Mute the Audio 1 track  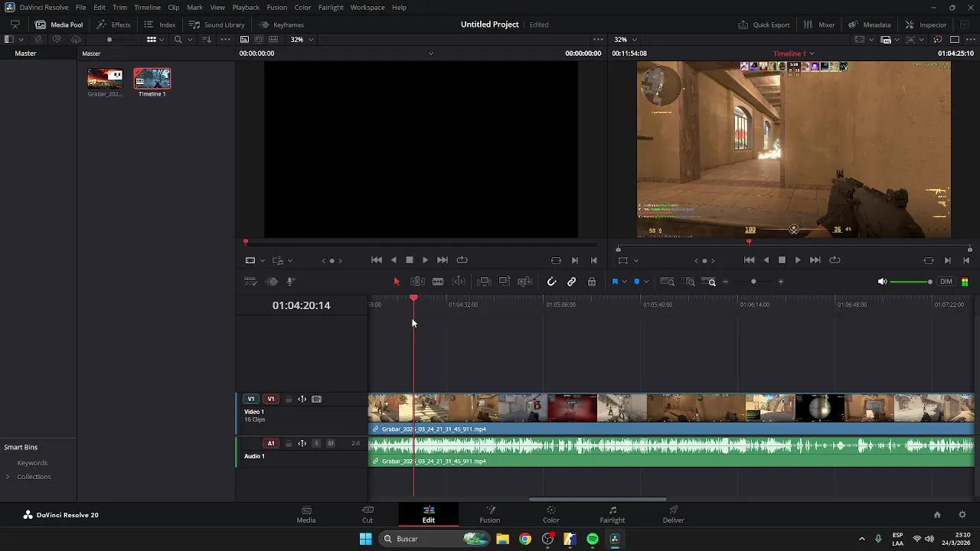331,444
